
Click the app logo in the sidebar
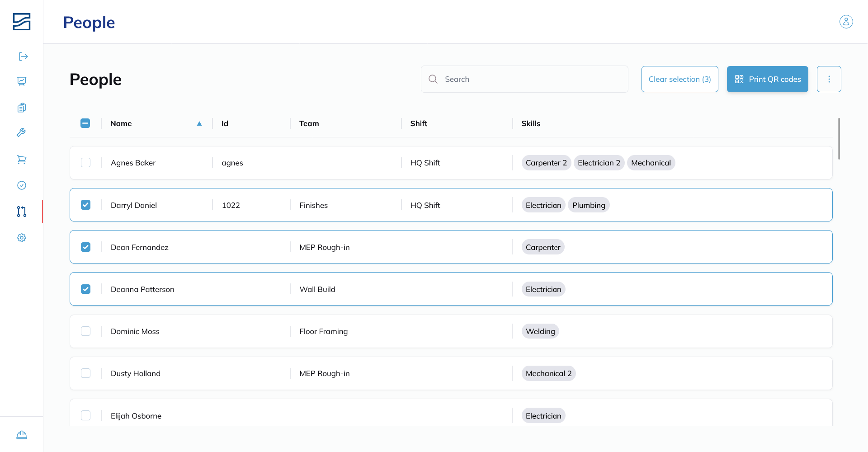22,22
